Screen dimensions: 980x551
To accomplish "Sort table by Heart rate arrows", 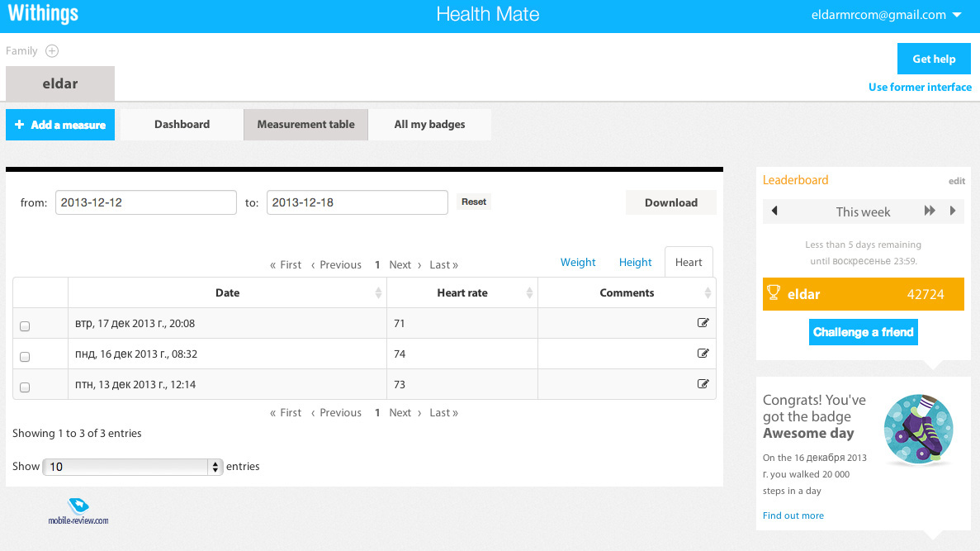I will [529, 292].
